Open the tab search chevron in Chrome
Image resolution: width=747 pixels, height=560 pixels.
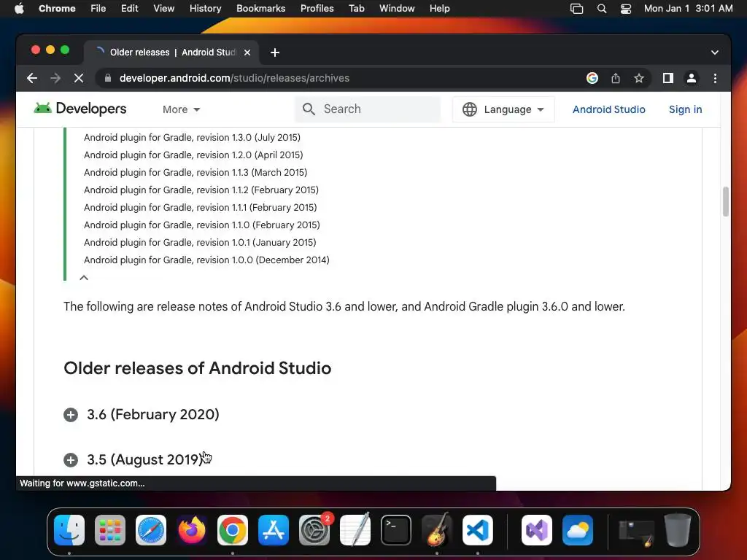(715, 52)
